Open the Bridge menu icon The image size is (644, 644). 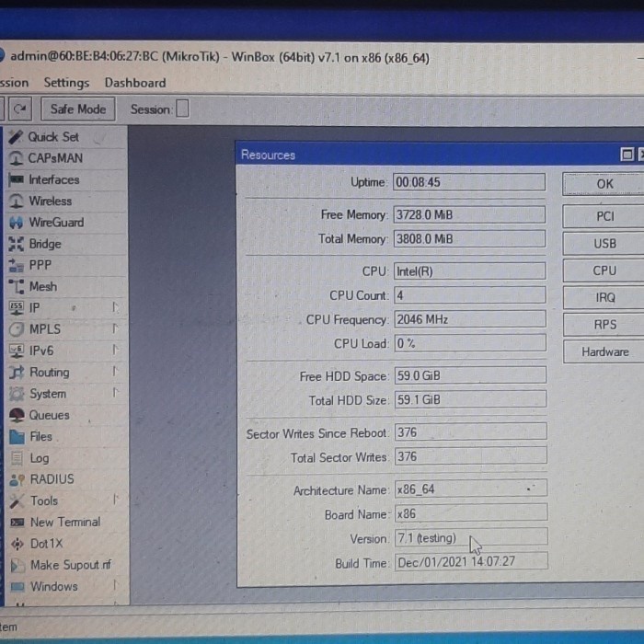coord(17,244)
